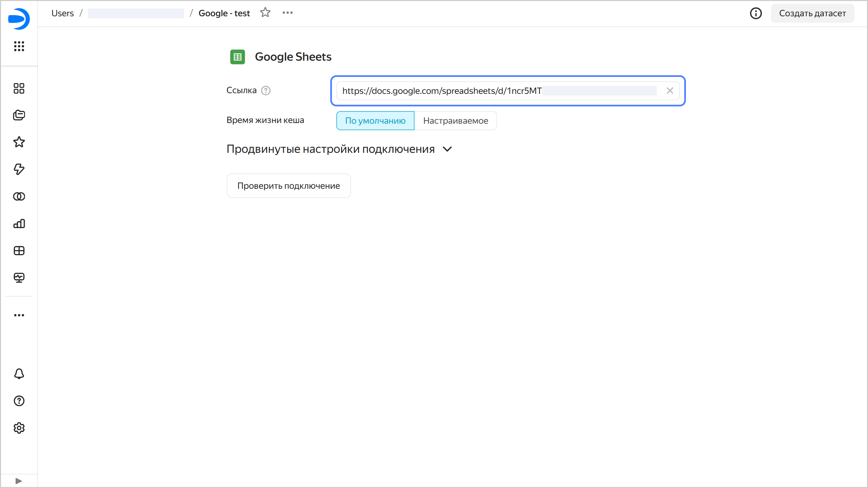
Task: Click Создать датасет button
Action: 812,13
